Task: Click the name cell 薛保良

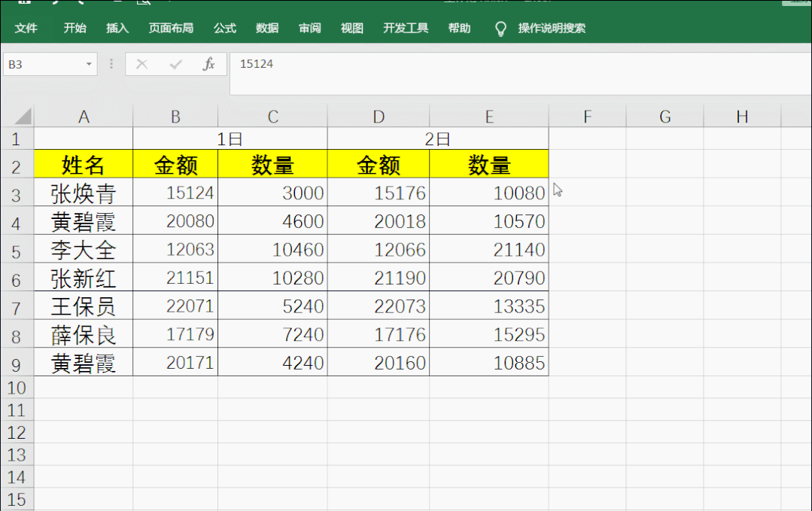Action: point(84,333)
